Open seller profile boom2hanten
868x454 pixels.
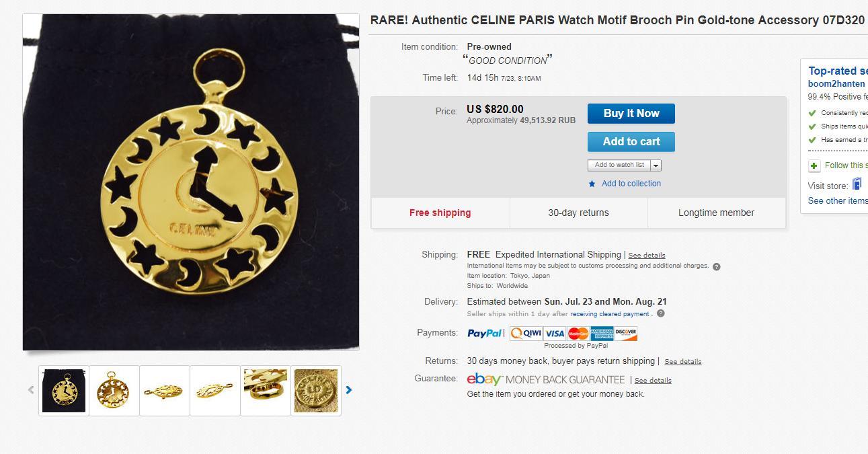[x=836, y=84]
